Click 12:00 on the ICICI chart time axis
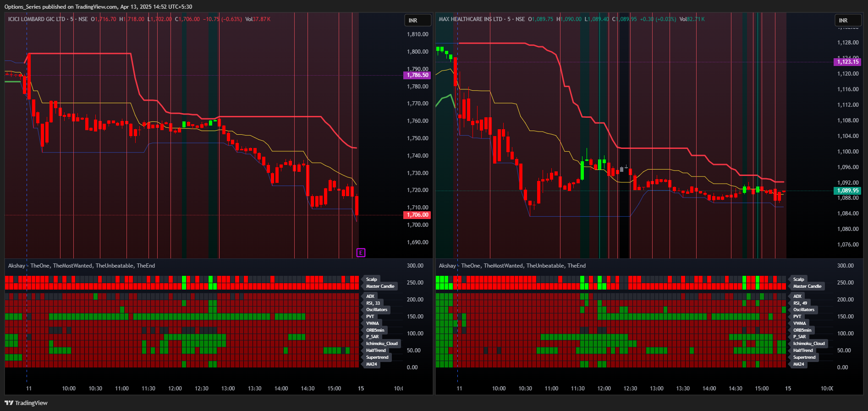Image resolution: width=868 pixels, height=411 pixels. (175, 389)
